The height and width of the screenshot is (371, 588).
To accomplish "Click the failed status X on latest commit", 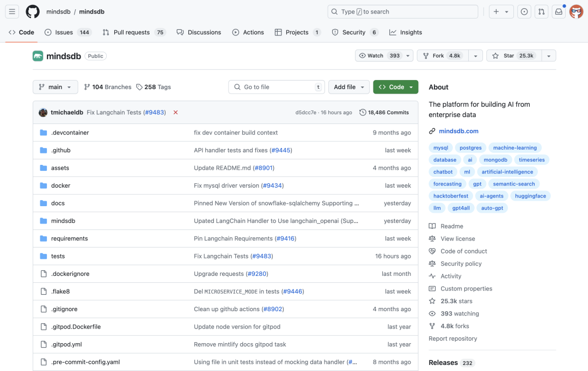I will tap(175, 113).
